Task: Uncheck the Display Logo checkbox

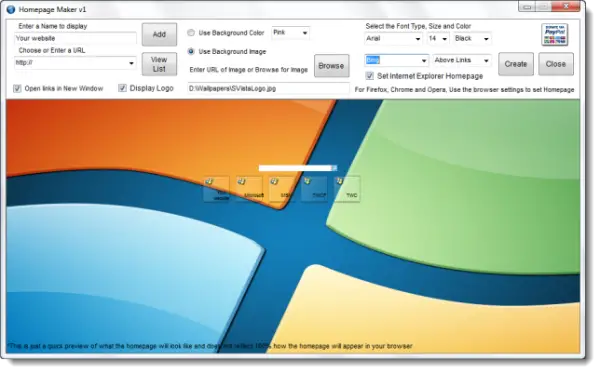Action: 122,88
